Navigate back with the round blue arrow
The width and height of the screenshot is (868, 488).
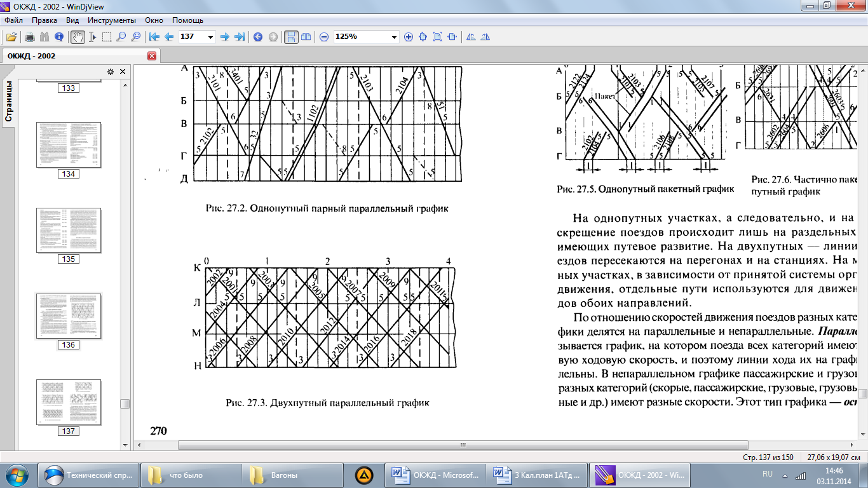258,37
